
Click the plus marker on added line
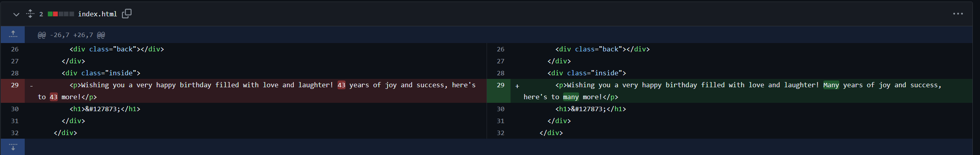pos(517,86)
